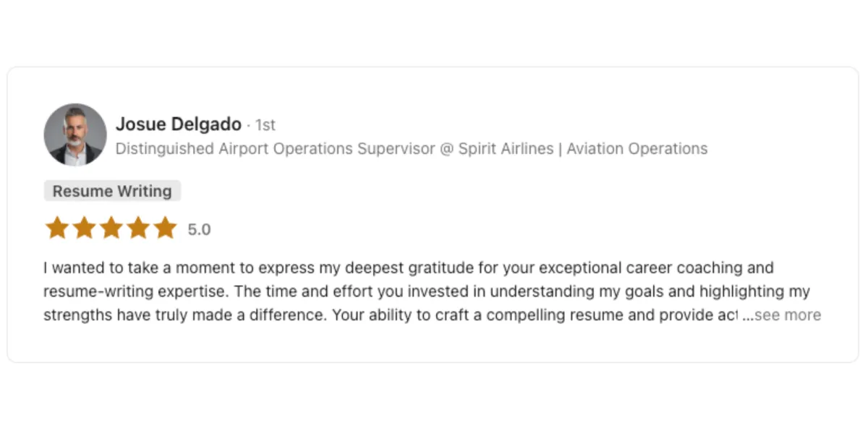Select the Resume Writing tag
Screen dimensions: 868x434
[112, 191]
